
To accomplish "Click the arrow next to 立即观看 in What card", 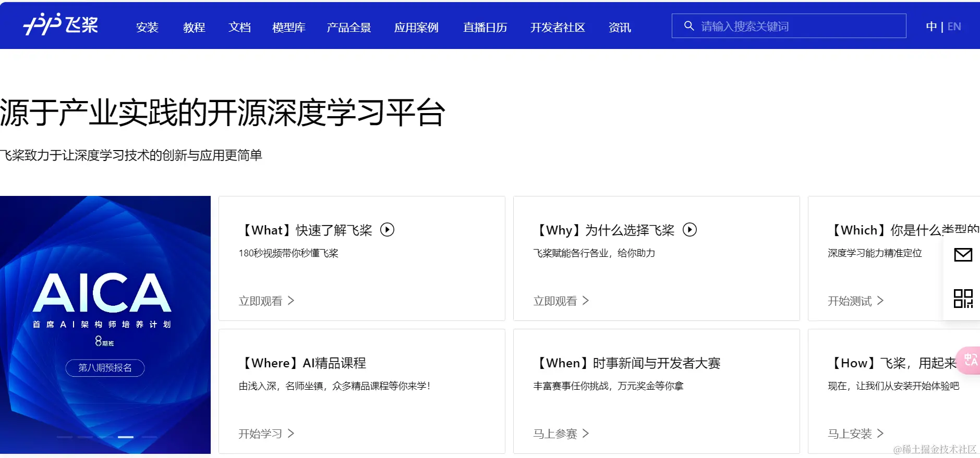I will [x=291, y=301].
